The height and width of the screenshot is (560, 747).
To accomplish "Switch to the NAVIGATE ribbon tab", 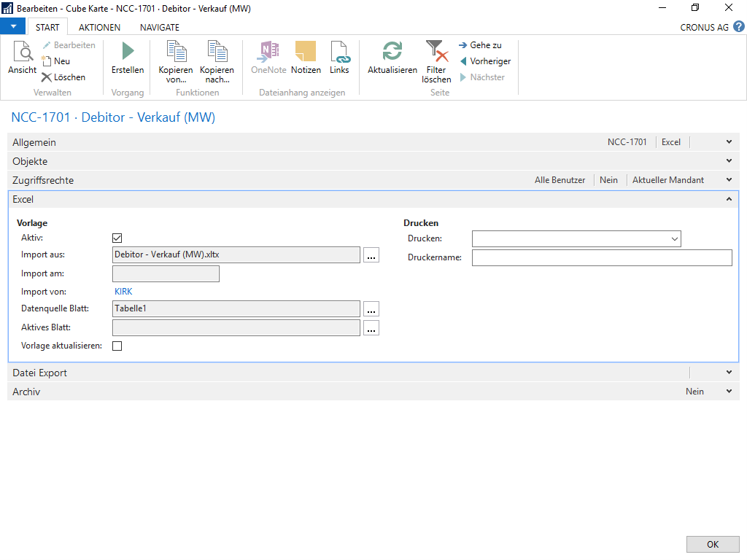I will point(159,27).
